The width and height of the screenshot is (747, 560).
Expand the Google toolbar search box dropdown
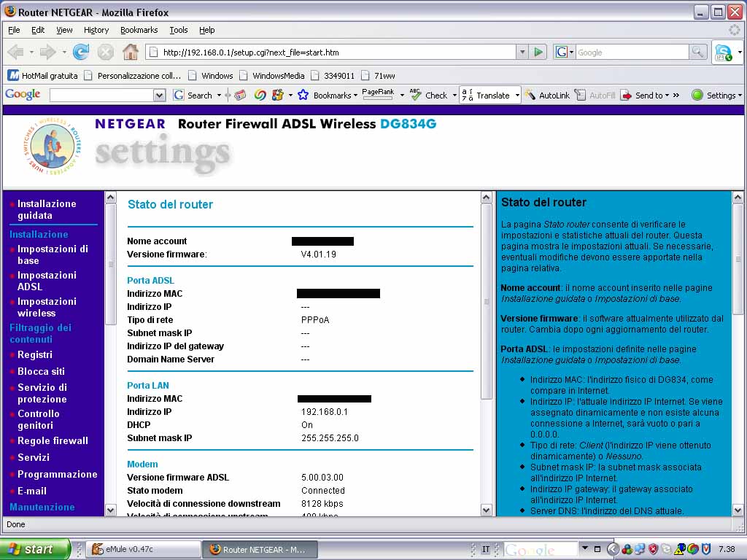coord(159,96)
